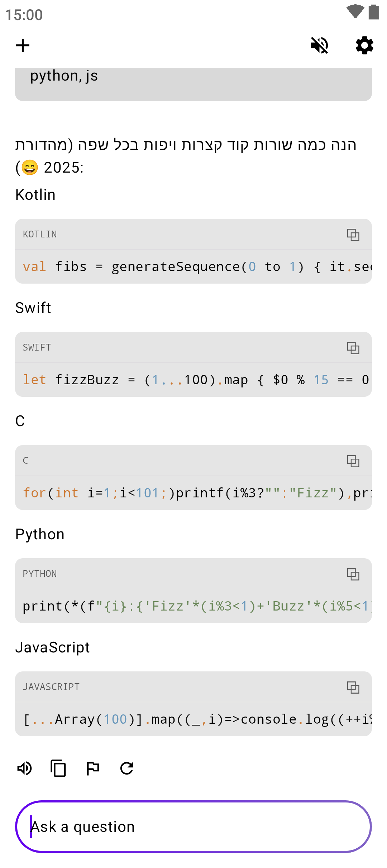
Task: Copy the C code block
Action: point(353,461)
